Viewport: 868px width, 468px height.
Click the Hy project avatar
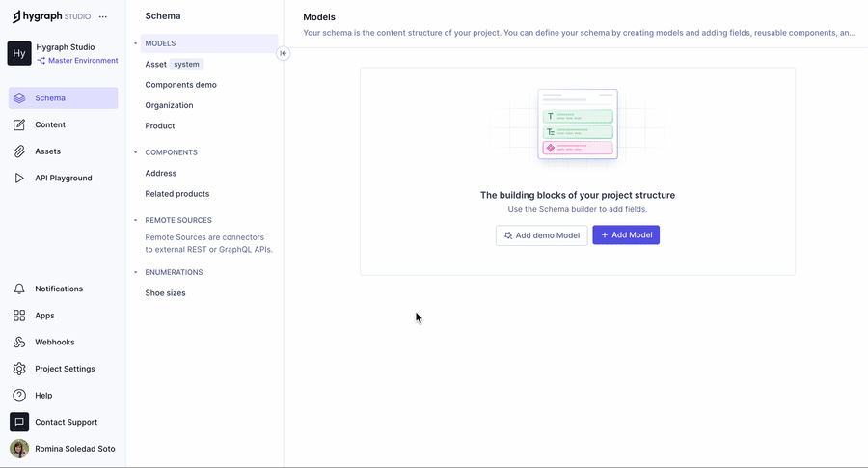pos(19,53)
